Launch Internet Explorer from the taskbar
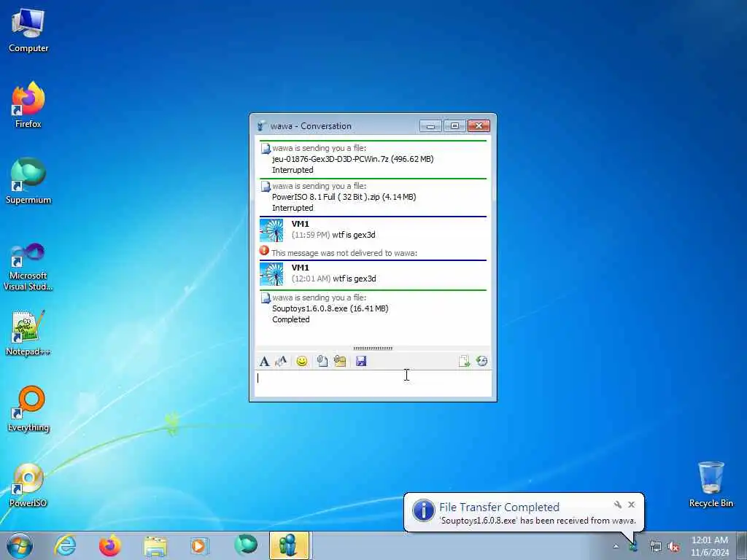Screen dimensions: 747x560 (x=65, y=545)
